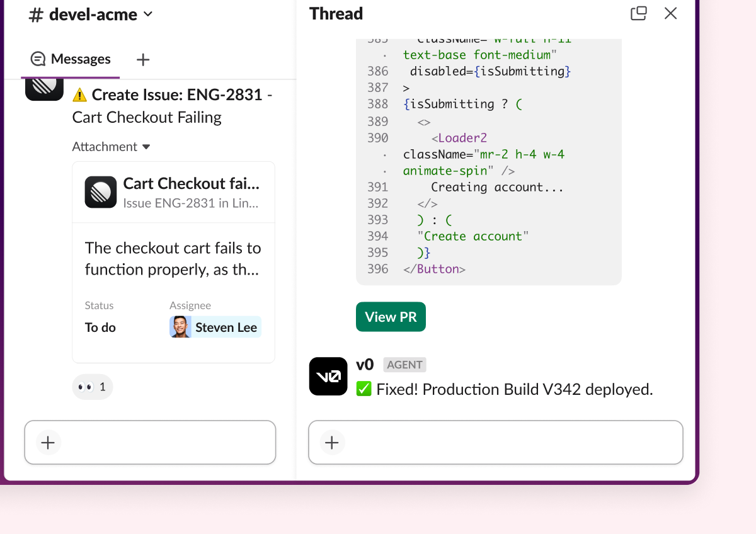
Task: Click the AGENT badge label
Action: (404, 365)
